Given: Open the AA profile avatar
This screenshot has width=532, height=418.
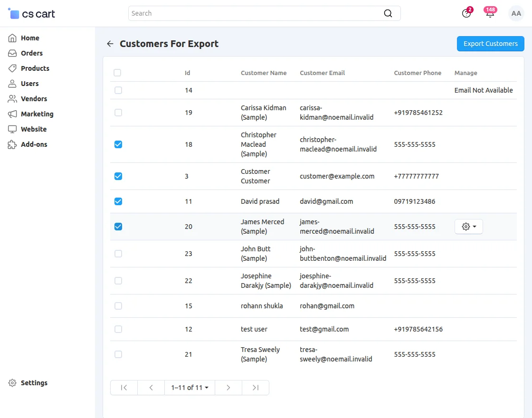Looking at the screenshot, I should click(x=516, y=13).
